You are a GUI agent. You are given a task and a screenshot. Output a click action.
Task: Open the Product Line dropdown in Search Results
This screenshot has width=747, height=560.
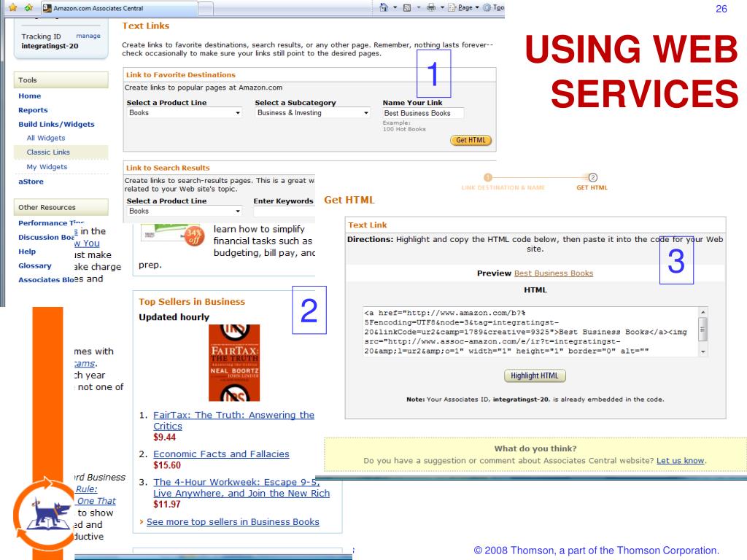pyautogui.click(x=185, y=211)
